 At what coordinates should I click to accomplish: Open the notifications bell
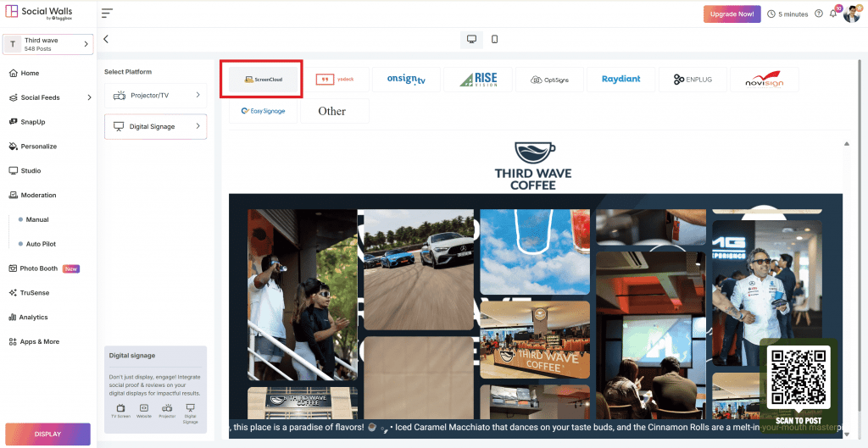click(833, 14)
